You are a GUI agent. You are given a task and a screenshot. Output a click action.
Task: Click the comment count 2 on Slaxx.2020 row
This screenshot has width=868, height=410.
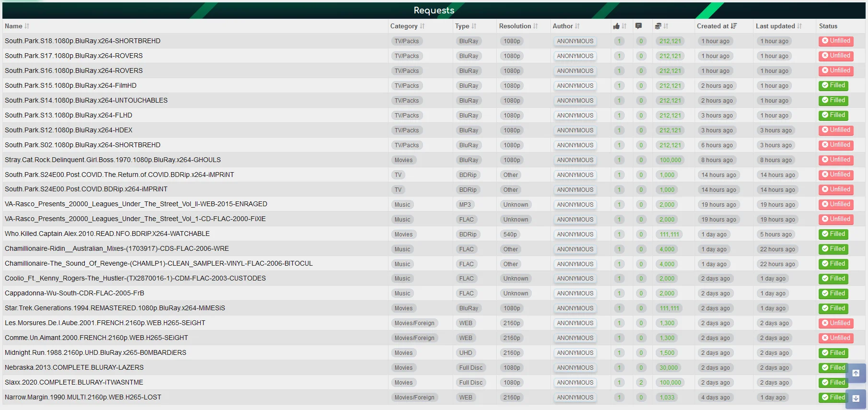click(641, 383)
